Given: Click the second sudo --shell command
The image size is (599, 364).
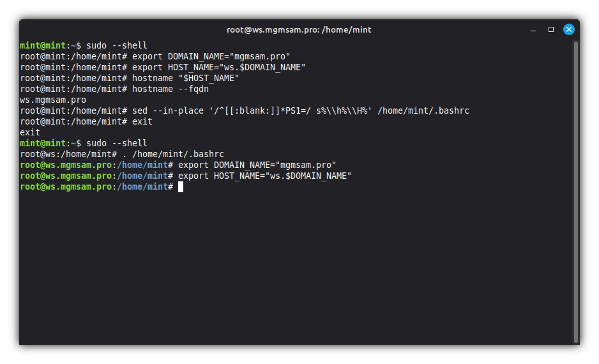Looking at the screenshot, I should (x=117, y=143).
